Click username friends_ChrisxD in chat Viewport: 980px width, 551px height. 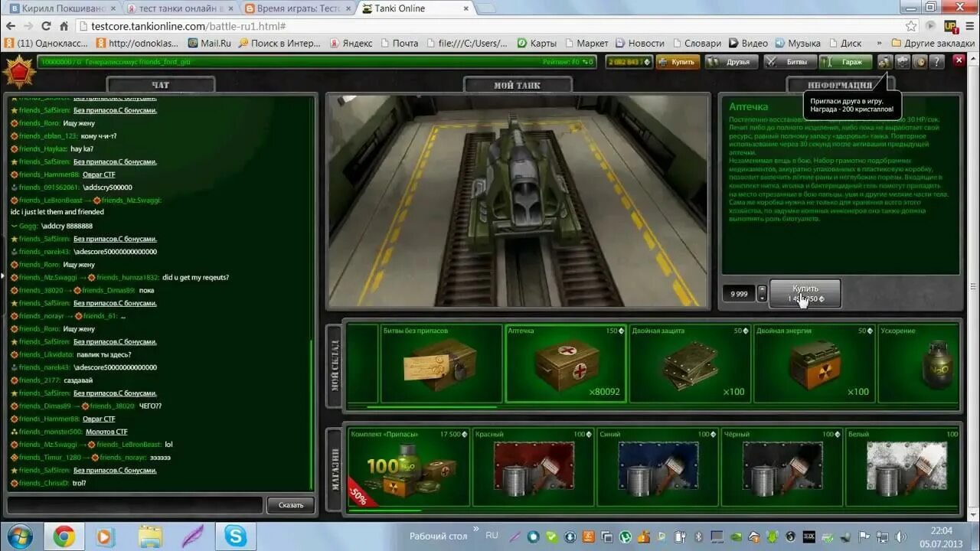pyautogui.click(x=44, y=483)
